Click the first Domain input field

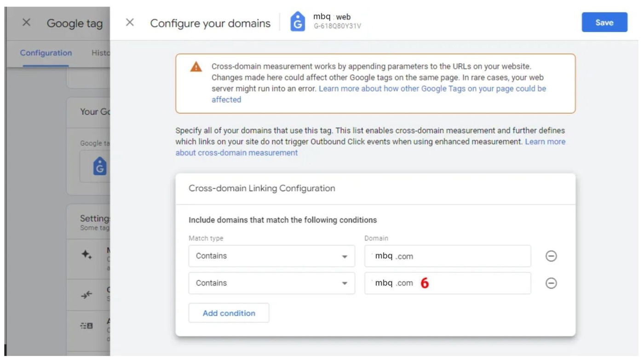pos(447,256)
